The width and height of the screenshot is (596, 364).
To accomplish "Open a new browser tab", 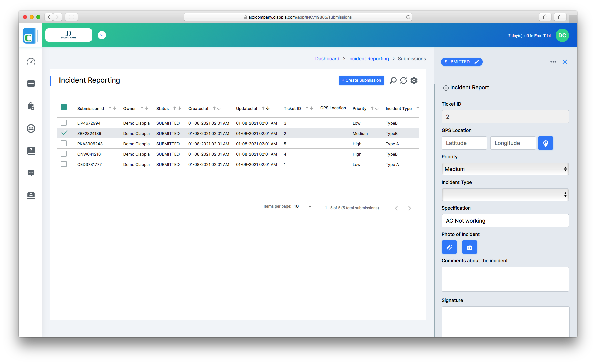I will (x=573, y=19).
